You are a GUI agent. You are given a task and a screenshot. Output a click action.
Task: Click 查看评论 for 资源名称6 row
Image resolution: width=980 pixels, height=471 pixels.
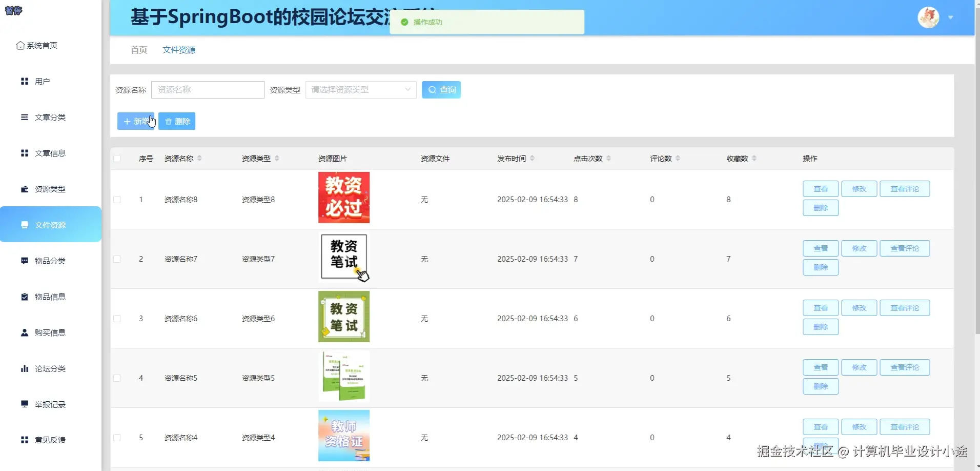click(x=905, y=308)
